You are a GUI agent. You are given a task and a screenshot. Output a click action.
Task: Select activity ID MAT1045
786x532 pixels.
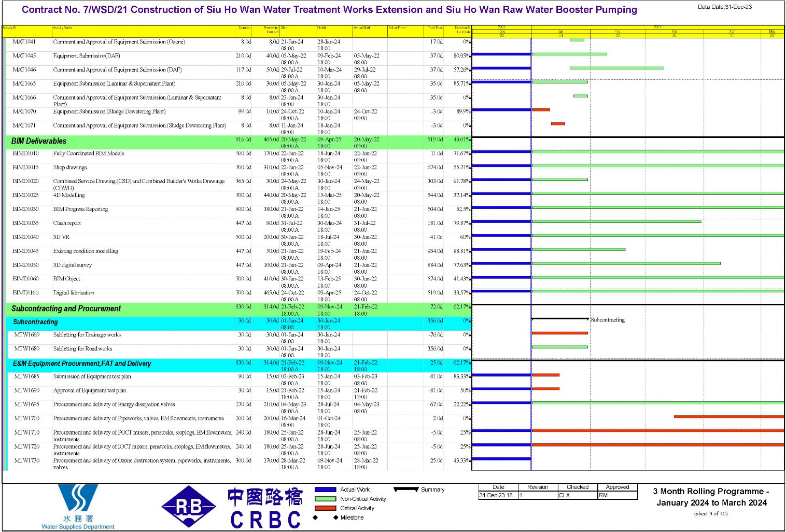[24, 55]
